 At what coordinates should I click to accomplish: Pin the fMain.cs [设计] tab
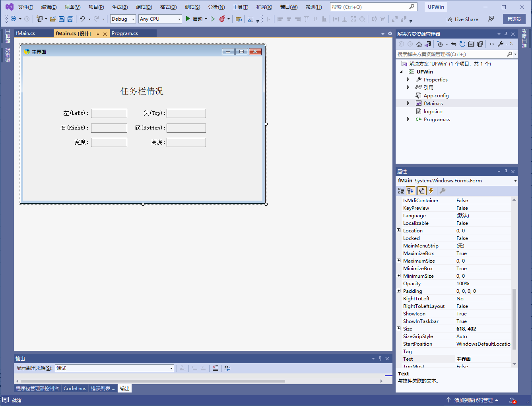pyautogui.click(x=98, y=34)
